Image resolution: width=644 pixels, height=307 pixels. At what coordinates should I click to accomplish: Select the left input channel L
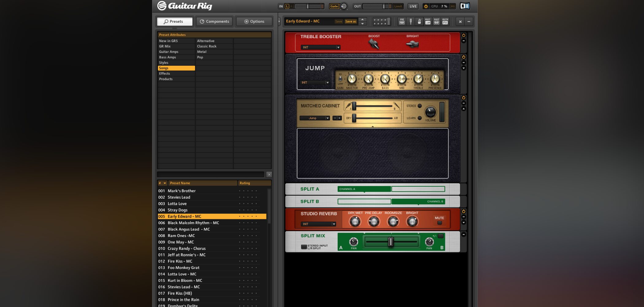pos(287,6)
